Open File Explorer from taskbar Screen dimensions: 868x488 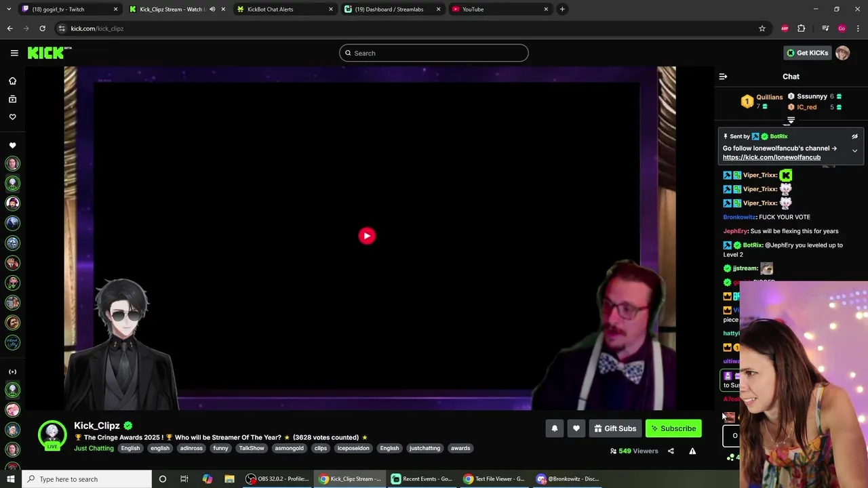pos(230,479)
